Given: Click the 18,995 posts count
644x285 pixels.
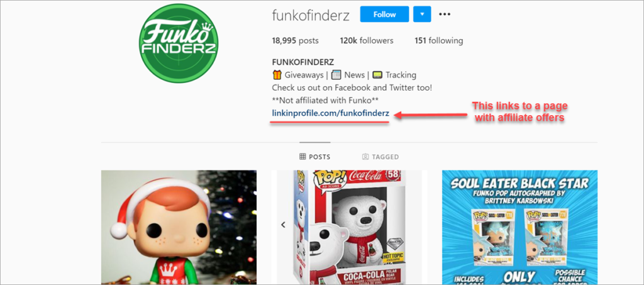Looking at the screenshot, I should pos(296,41).
